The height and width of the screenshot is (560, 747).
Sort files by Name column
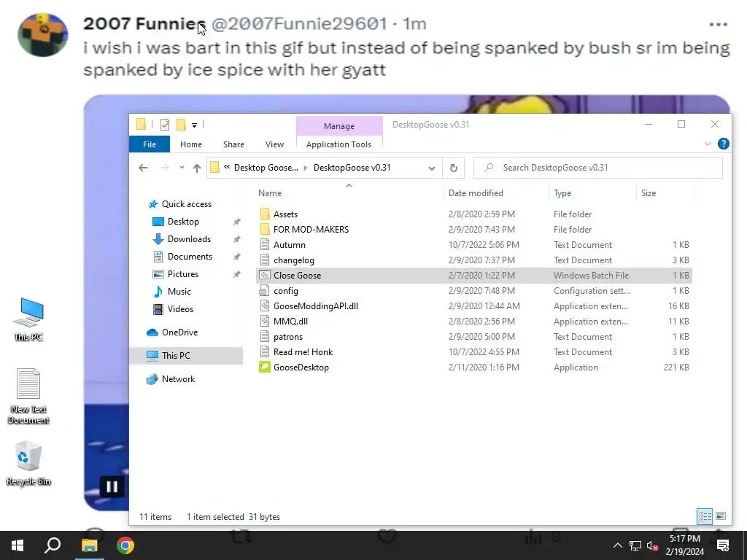point(349,192)
